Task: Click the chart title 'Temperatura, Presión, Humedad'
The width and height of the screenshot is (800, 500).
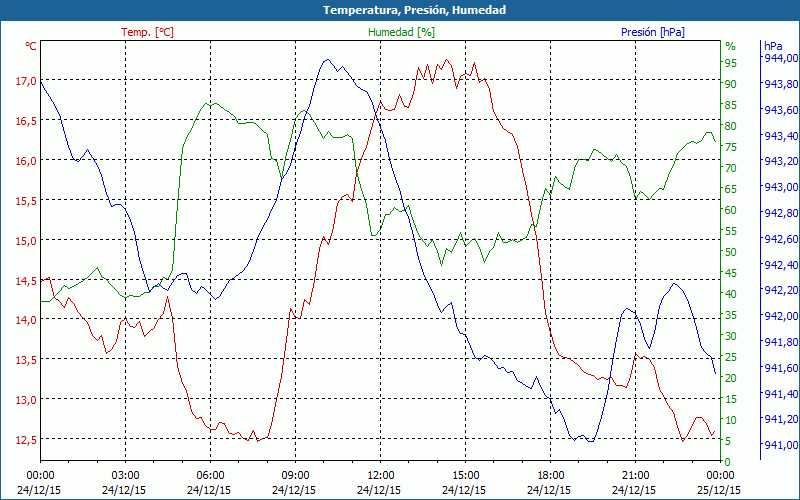Action: 414,10
